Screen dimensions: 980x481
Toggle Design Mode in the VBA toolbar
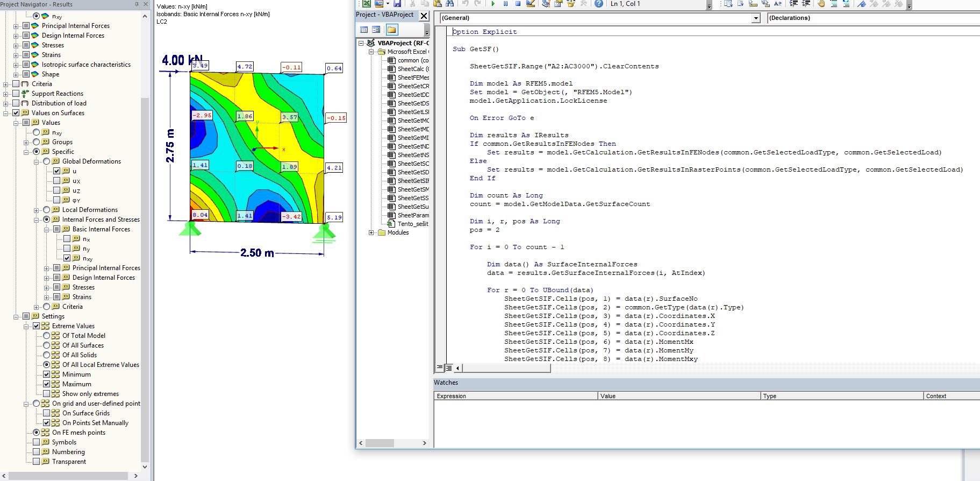pos(531,3)
